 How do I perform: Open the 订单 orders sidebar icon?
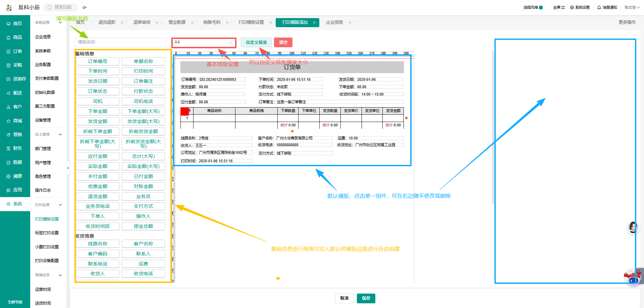point(8,52)
